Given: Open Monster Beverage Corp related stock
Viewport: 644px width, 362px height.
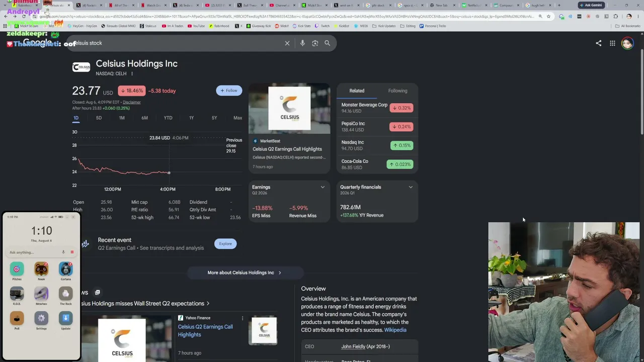Looking at the screenshot, I should 377,108.
